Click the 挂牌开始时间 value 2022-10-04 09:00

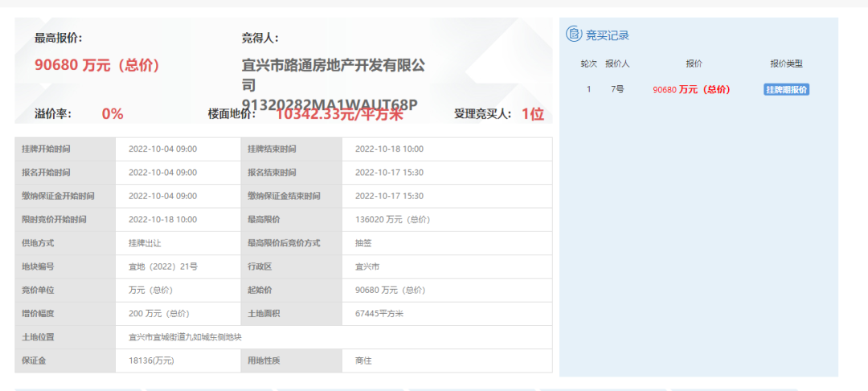(x=162, y=149)
